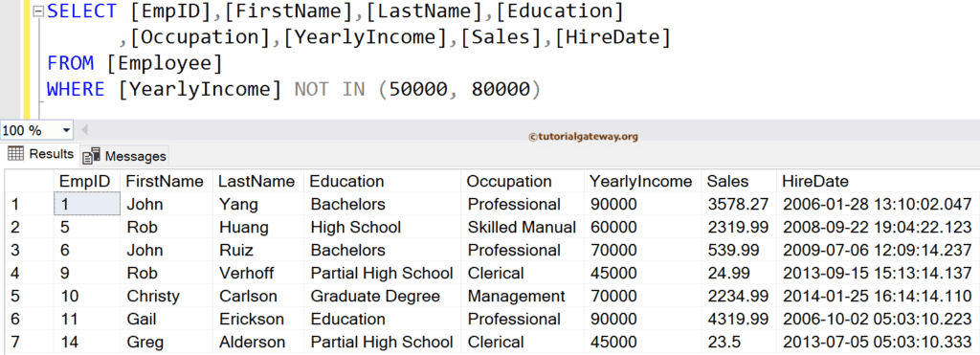Image resolution: width=980 pixels, height=355 pixels.
Task: Select the LastName column header
Action: (258, 181)
